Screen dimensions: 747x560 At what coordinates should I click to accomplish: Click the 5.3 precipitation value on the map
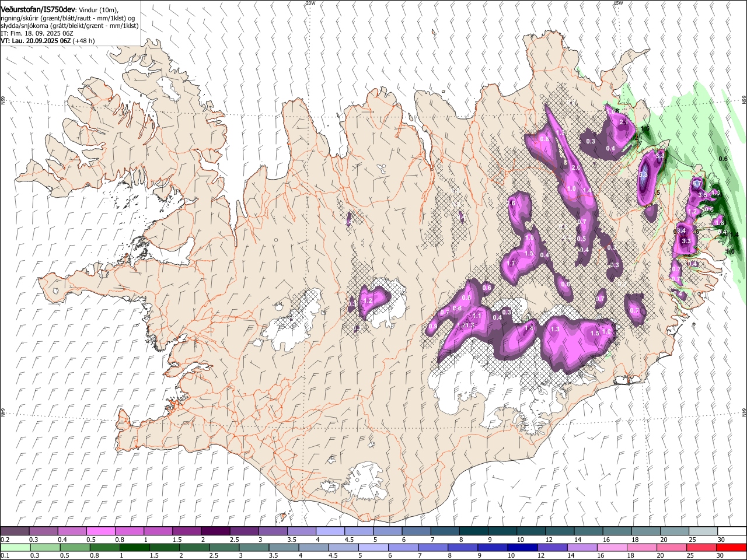[x=644, y=174]
